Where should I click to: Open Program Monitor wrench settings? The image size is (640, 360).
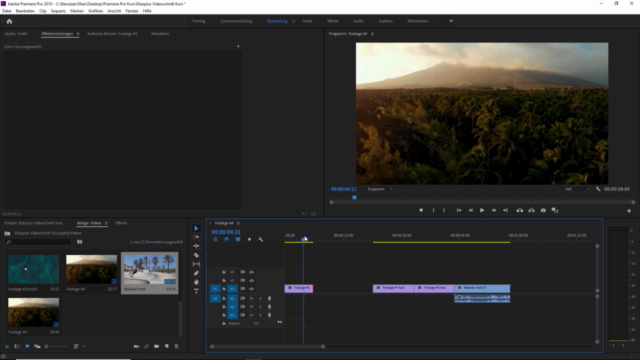[x=598, y=189]
